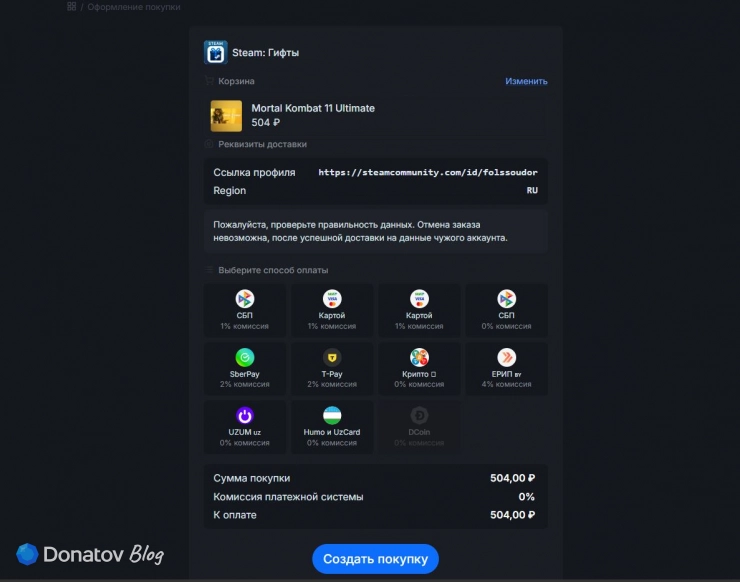Click the Ссылка профиля label
The width and height of the screenshot is (740, 582).
pyautogui.click(x=254, y=173)
